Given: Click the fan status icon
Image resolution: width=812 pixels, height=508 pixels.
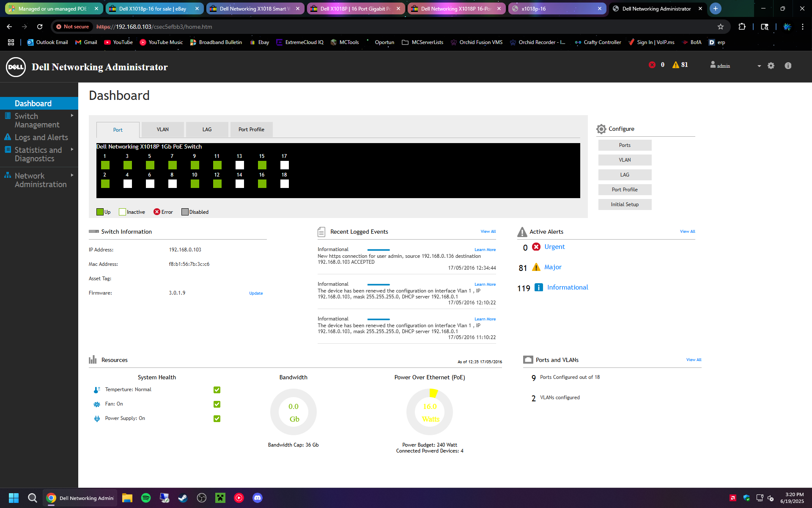Looking at the screenshot, I should tap(97, 404).
